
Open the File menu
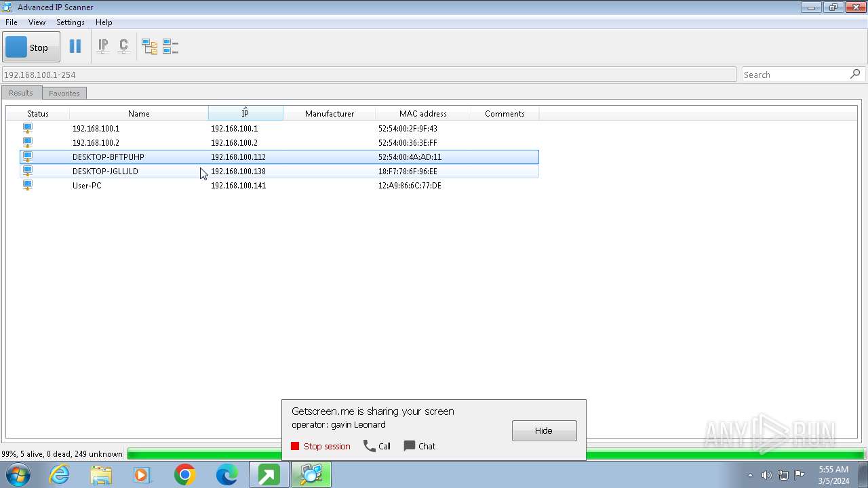coord(12,22)
